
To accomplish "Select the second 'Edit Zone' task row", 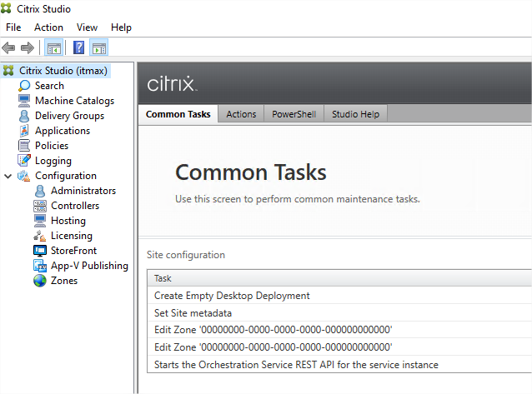I will tap(339, 347).
